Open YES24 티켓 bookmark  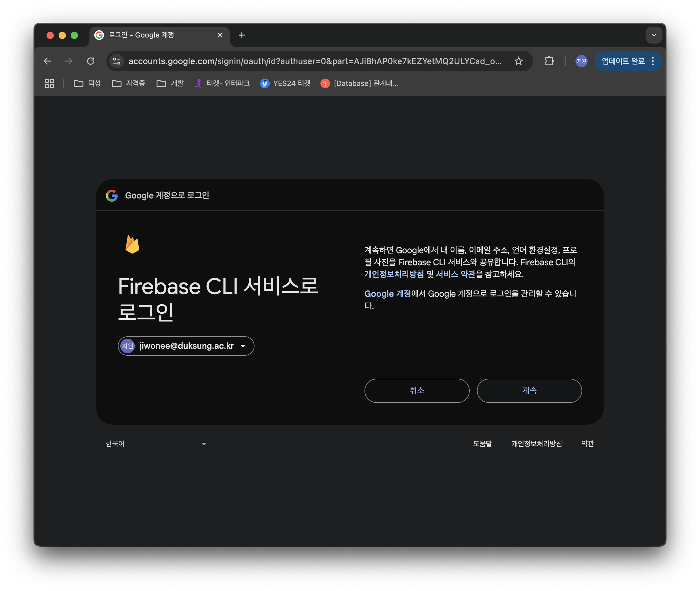pos(285,83)
